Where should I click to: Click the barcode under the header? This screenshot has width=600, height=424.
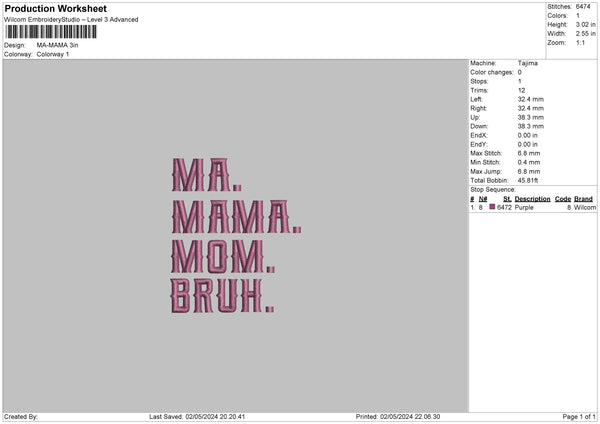(51, 32)
